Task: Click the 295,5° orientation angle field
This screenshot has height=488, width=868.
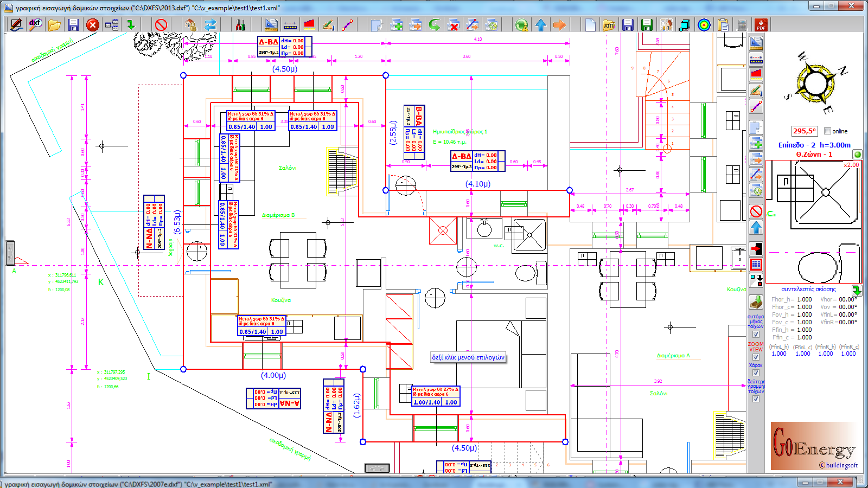Action: 804,131
